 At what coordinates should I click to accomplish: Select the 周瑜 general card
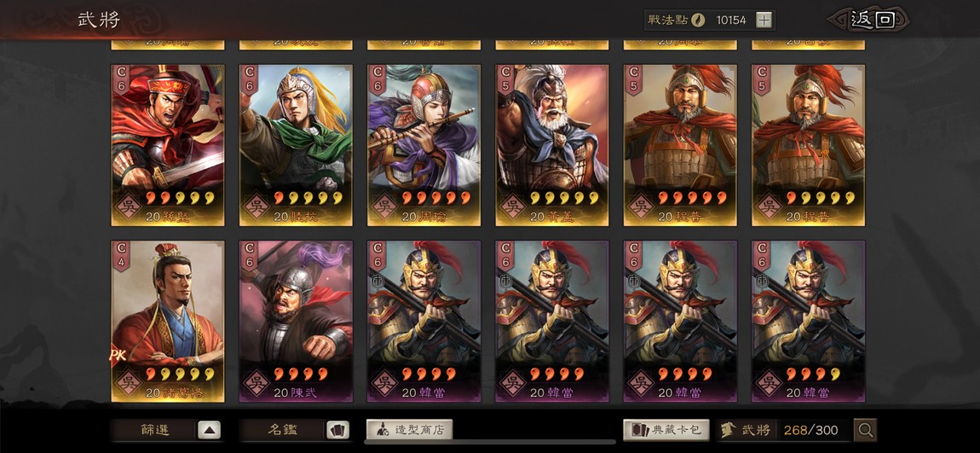pyautogui.click(x=424, y=145)
